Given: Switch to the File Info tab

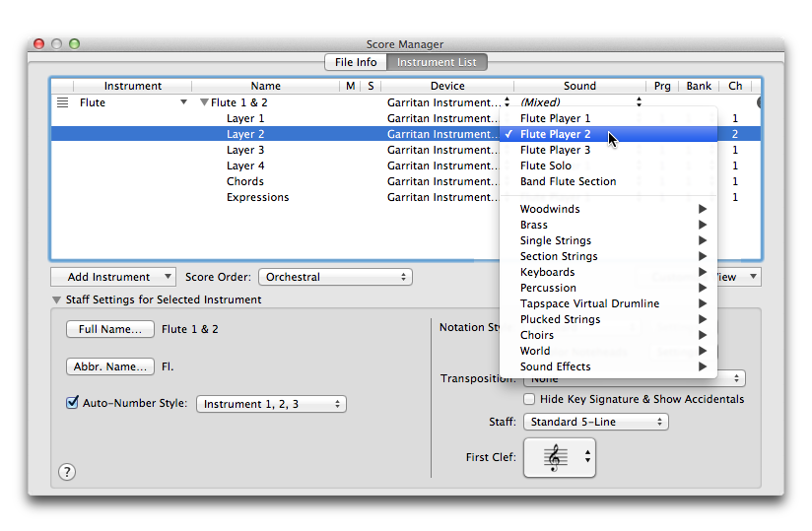Looking at the screenshot, I should [356, 62].
